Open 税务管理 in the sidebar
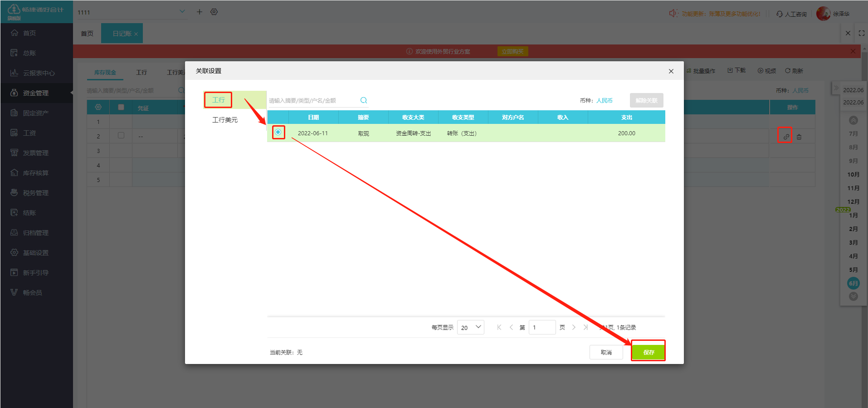Viewport: 868px width, 408px height. [36, 193]
